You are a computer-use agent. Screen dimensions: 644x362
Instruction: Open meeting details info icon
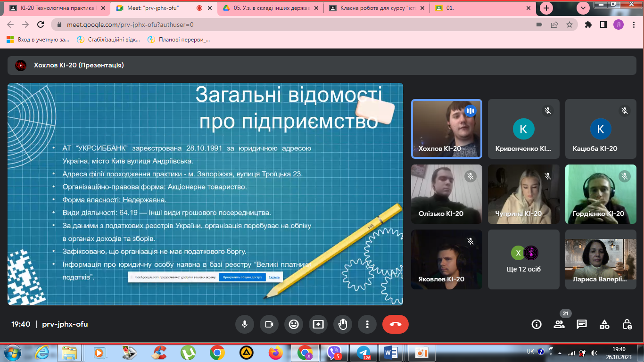(537, 324)
